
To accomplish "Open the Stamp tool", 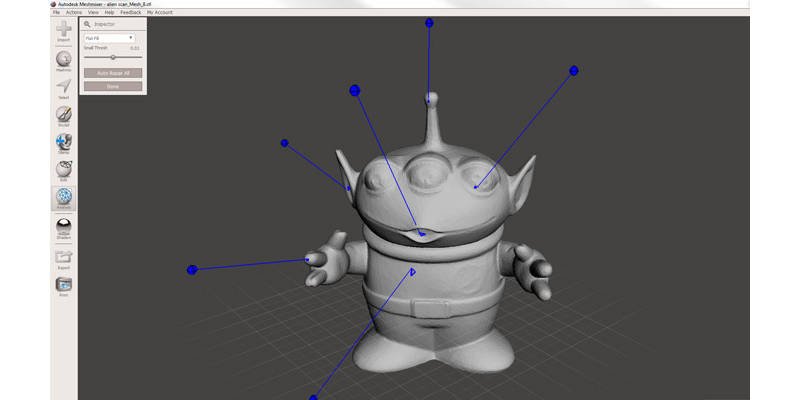I will click(x=64, y=143).
